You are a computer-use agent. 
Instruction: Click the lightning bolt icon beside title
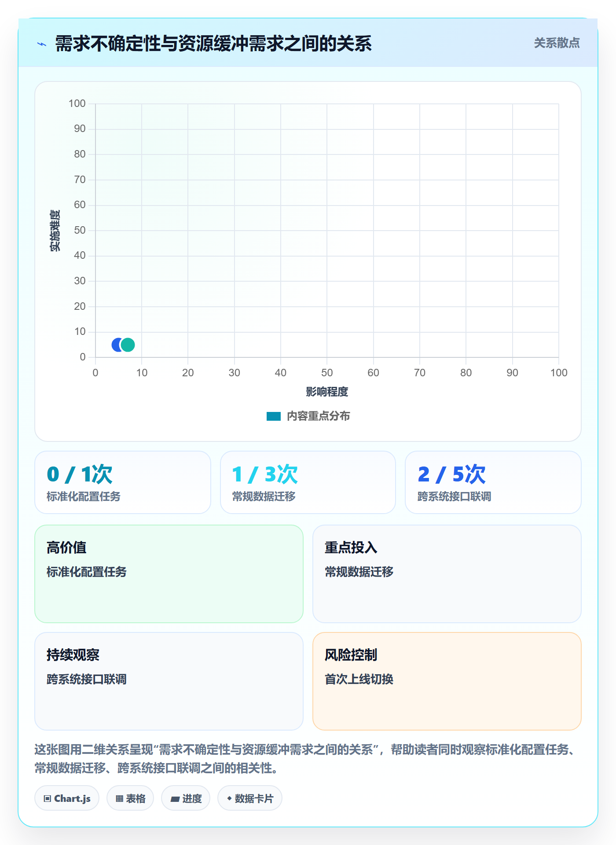(x=42, y=44)
